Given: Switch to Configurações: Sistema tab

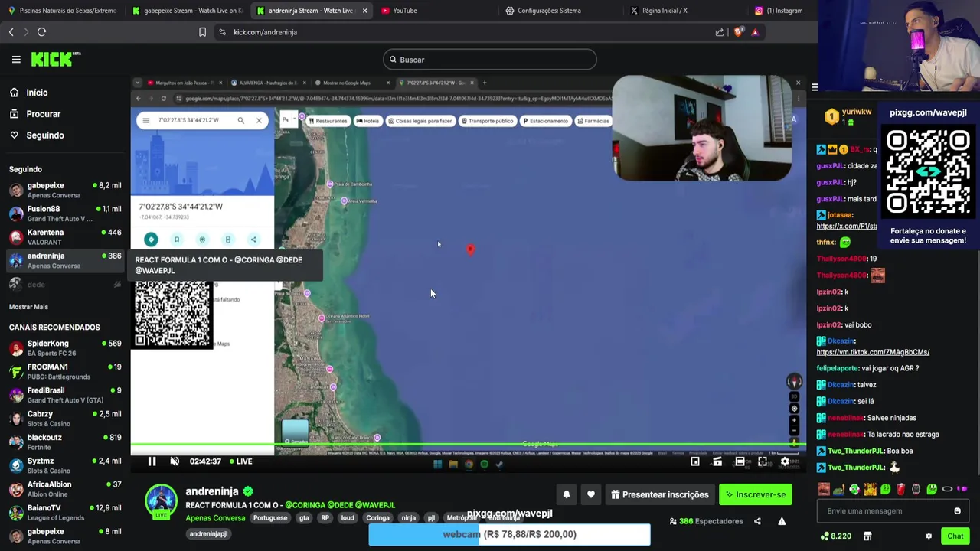Looking at the screenshot, I should 559,11.
